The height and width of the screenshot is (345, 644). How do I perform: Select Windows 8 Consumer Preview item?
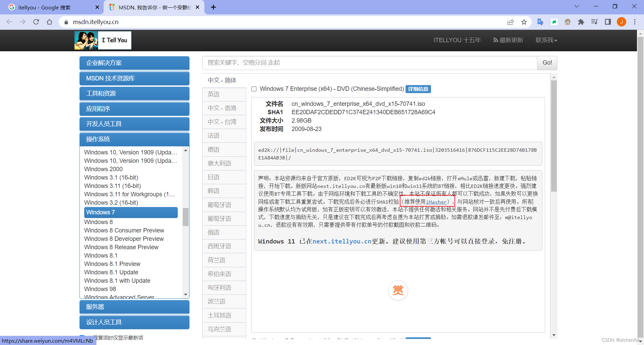[x=124, y=230]
